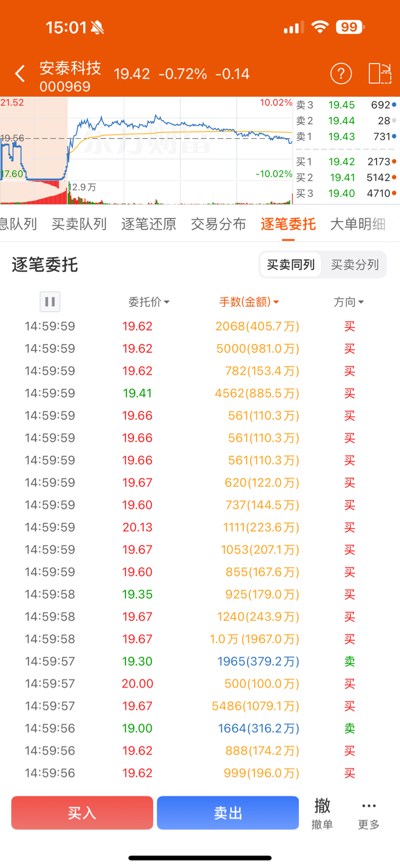
Task: Tap the screen layout switch icon
Action: pos(379,74)
